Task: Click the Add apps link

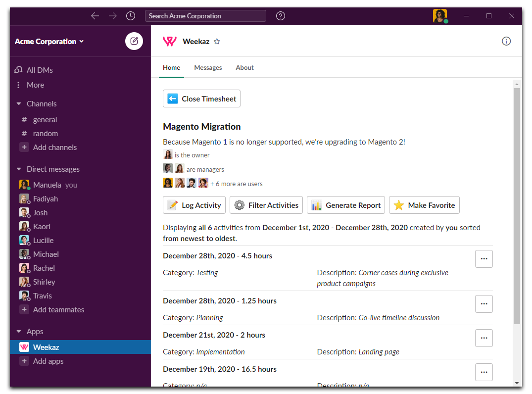Action: pos(48,361)
